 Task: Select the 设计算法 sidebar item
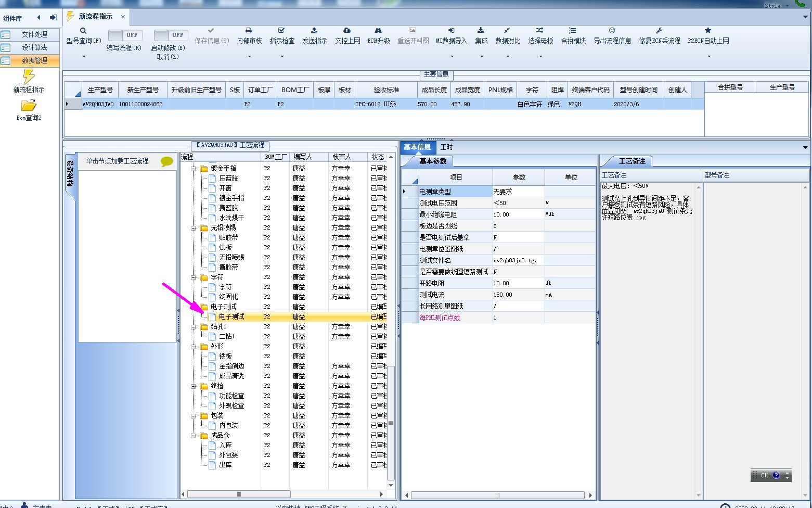click(x=30, y=47)
